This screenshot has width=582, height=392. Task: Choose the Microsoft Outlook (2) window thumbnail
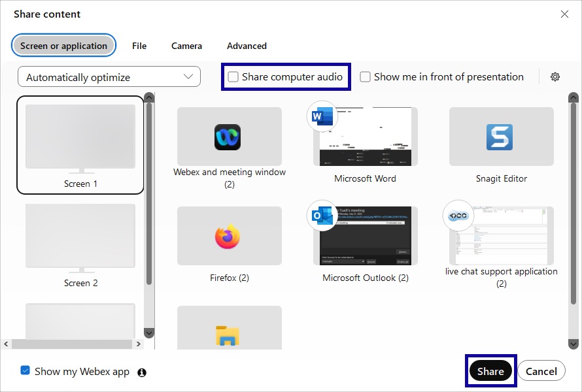tap(366, 236)
